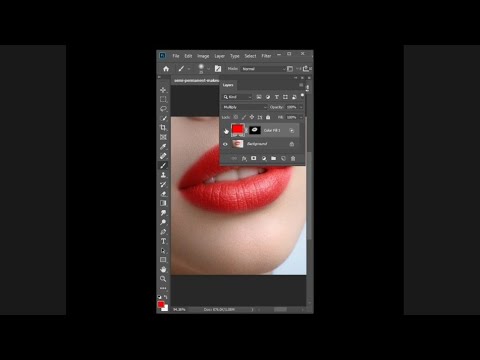Viewport: 480px width, 360px height.
Task: Open the Multiply blend mode dropdown
Action: [244, 107]
